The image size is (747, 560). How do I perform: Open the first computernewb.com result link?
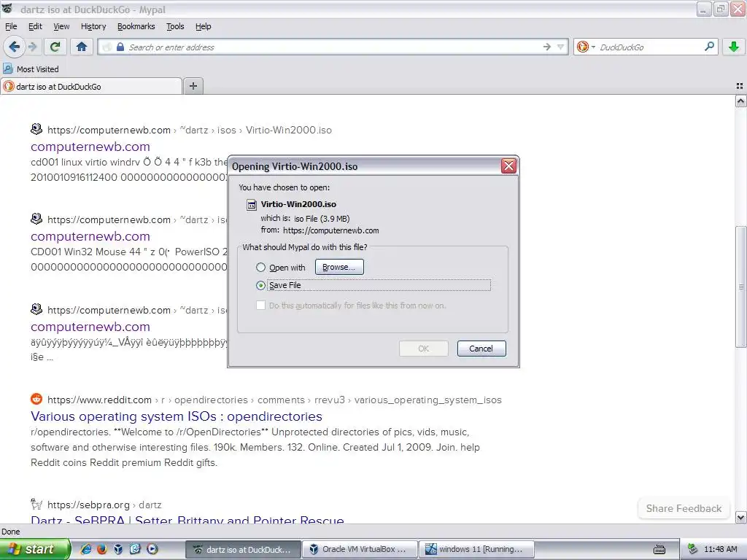pos(90,147)
